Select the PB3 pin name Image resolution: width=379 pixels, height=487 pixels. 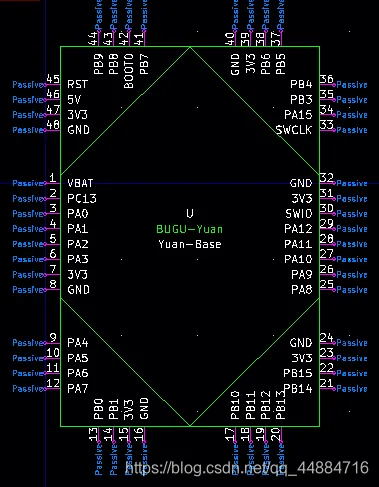(x=301, y=100)
